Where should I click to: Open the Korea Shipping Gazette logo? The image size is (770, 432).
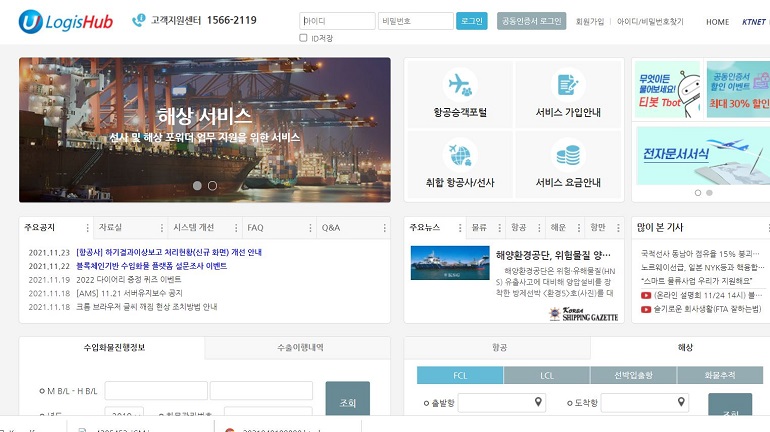pos(583,314)
